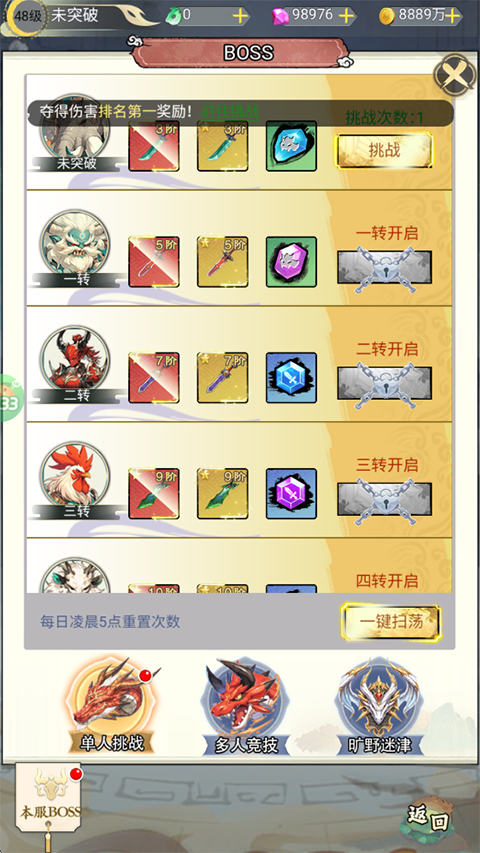The image size is (480, 853).
Task: Open the red demon boss portrait 二转
Action: click(75, 361)
